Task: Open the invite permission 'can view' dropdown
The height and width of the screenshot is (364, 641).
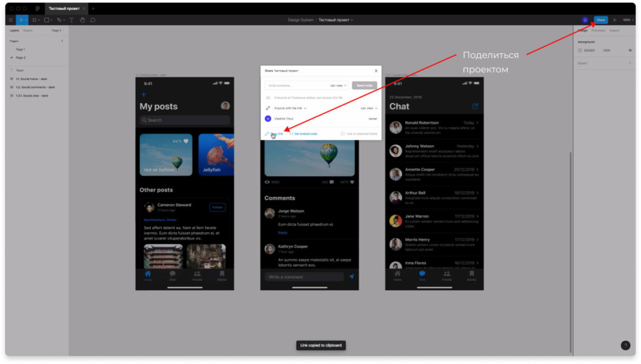Action: 339,85
